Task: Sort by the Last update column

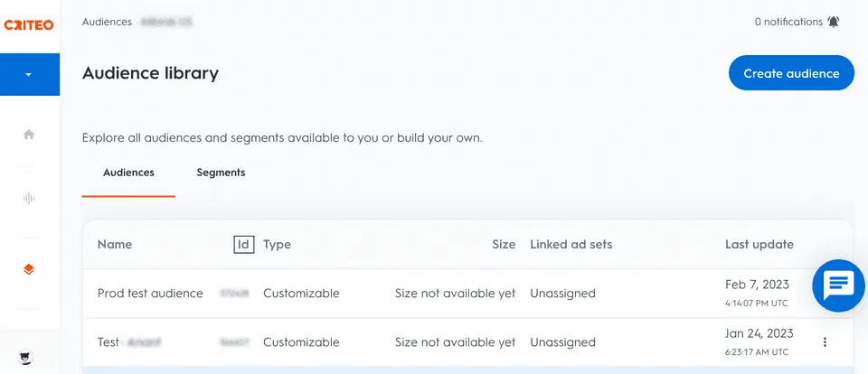Action: [x=759, y=245]
